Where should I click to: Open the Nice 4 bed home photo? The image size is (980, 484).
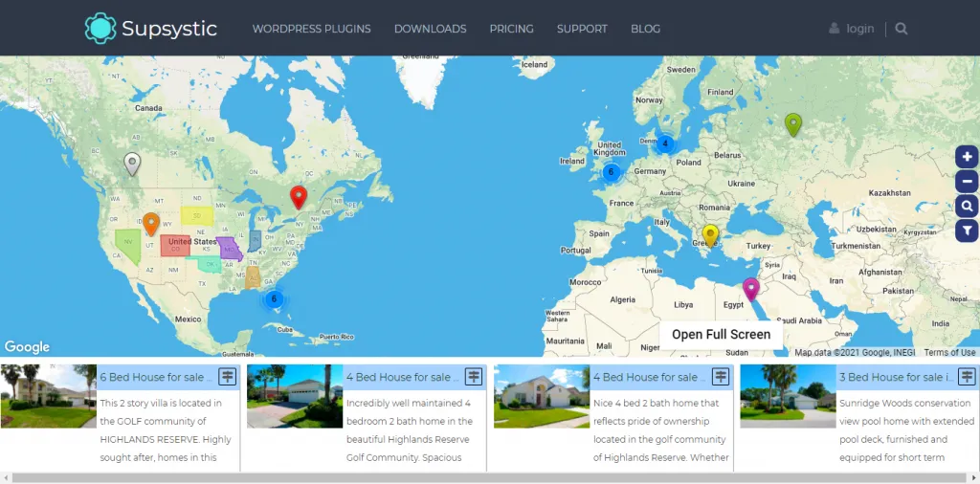click(x=542, y=396)
